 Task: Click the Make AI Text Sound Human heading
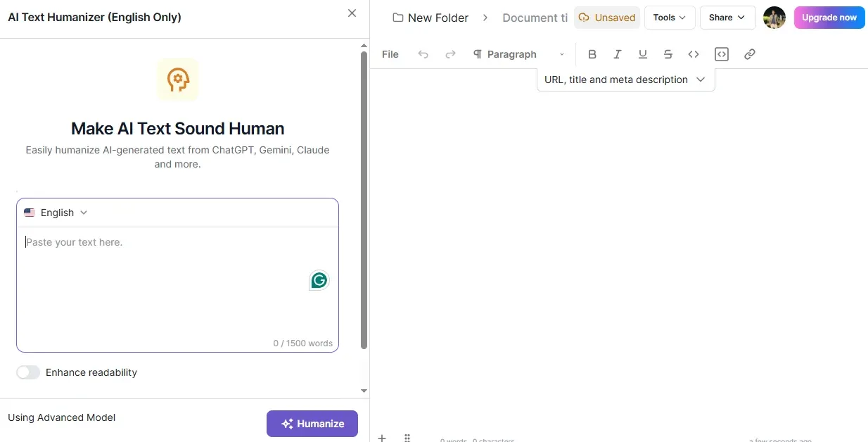[x=178, y=129]
